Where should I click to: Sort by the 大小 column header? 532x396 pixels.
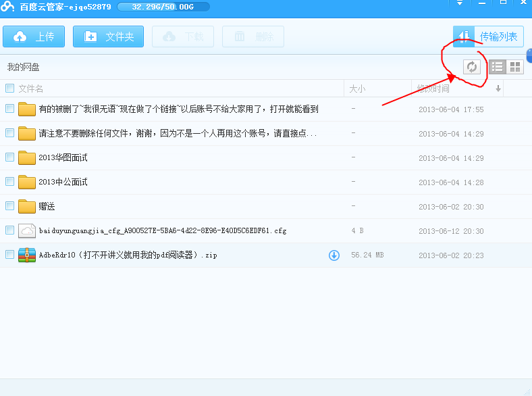(357, 89)
